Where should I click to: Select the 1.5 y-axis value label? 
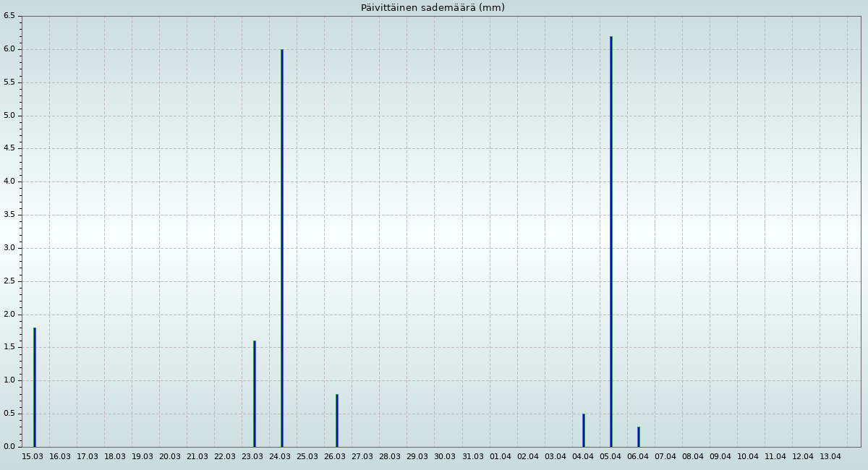coord(9,347)
